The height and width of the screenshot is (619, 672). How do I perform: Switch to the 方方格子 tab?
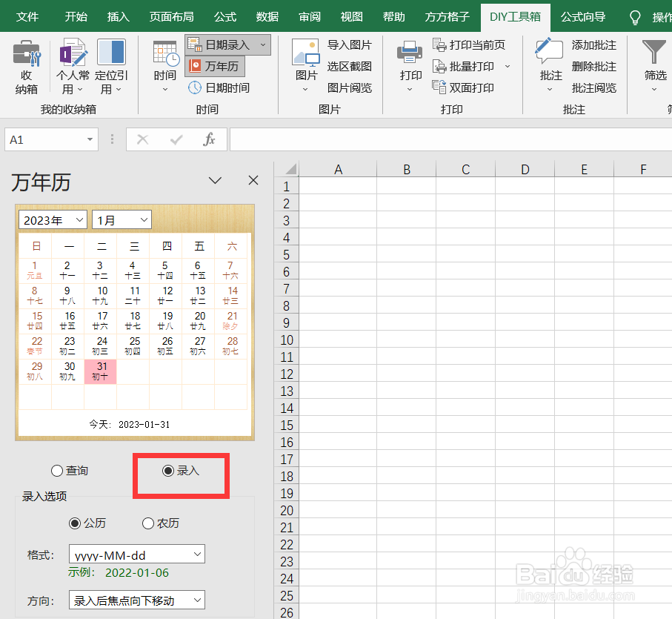pos(447,17)
